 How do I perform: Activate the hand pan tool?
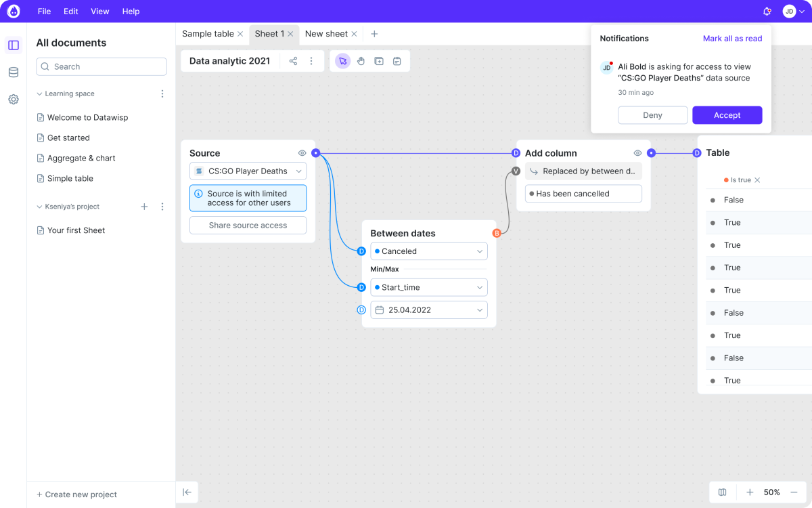361,60
